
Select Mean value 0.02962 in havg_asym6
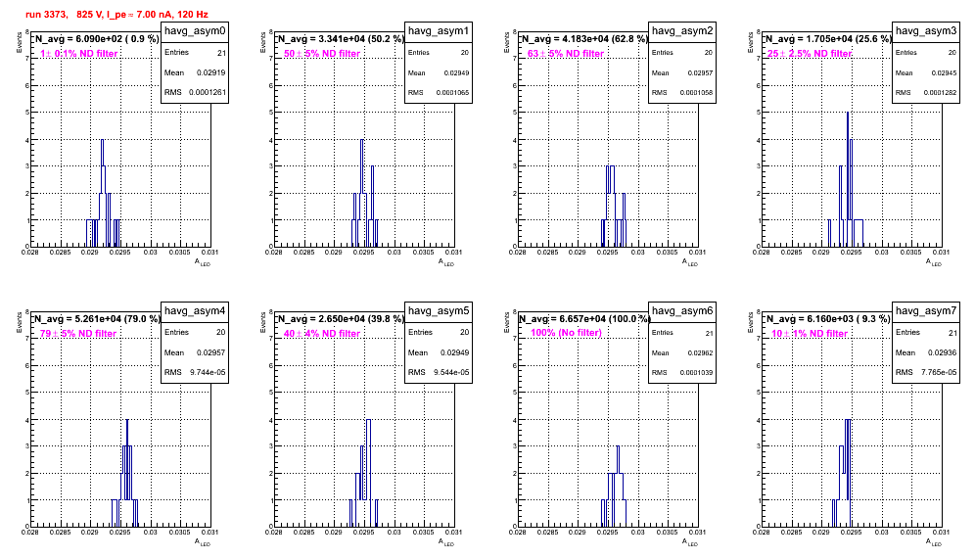tap(700, 352)
